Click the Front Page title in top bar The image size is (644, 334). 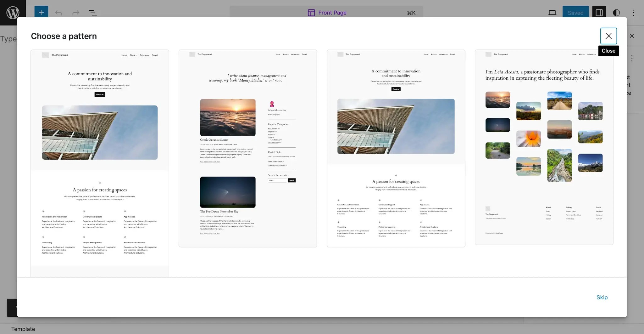coord(332,13)
